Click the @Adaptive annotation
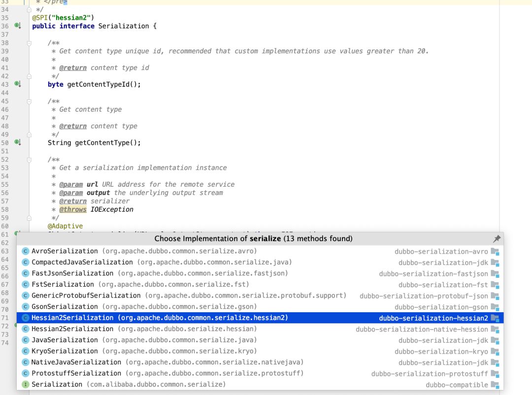This screenshot has height=395, width=532. click(x=65, y=226)
